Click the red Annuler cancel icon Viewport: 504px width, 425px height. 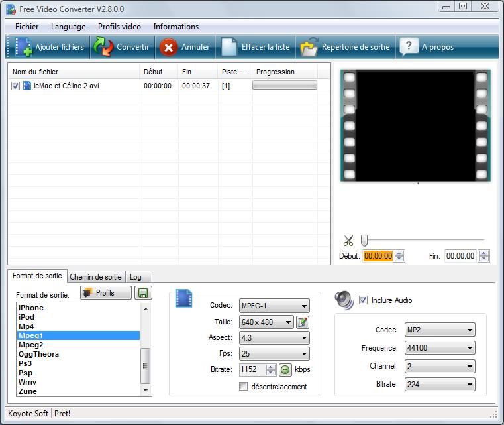169,47
